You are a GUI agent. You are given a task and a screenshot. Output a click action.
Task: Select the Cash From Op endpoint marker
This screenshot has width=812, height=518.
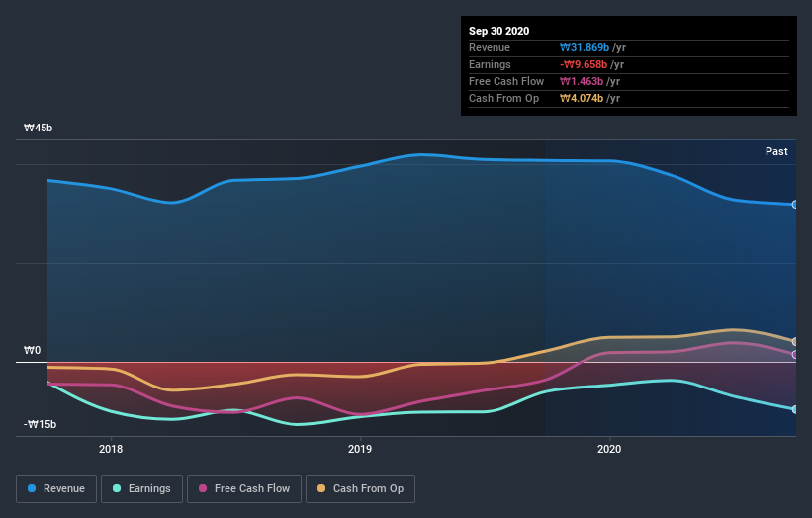(x=794, y=341)
